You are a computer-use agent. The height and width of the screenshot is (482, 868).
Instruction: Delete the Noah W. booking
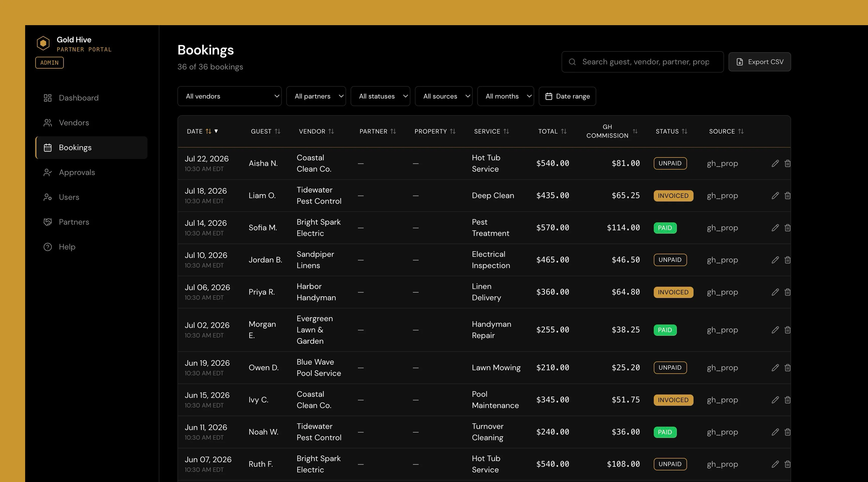point(787,432)
